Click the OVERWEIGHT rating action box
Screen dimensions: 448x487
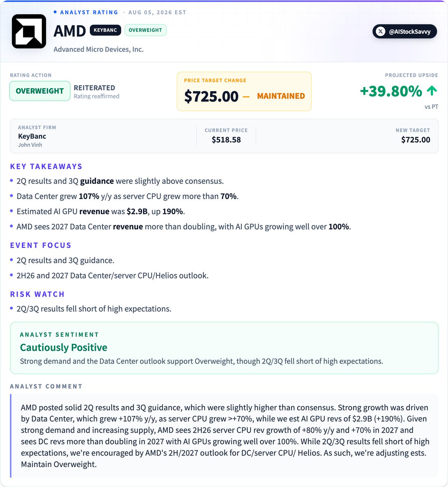pos(40,91)
